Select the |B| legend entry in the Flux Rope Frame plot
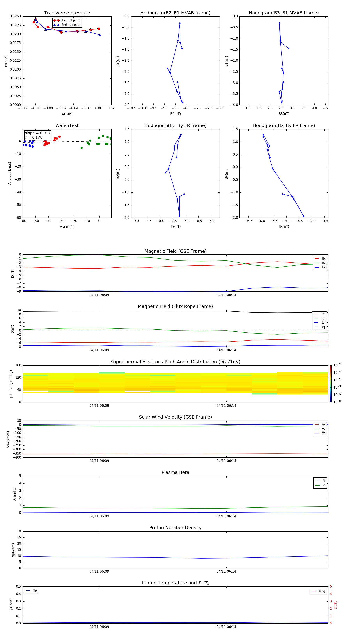Viewport: 351px width, 644px height. tap(320, 327)
